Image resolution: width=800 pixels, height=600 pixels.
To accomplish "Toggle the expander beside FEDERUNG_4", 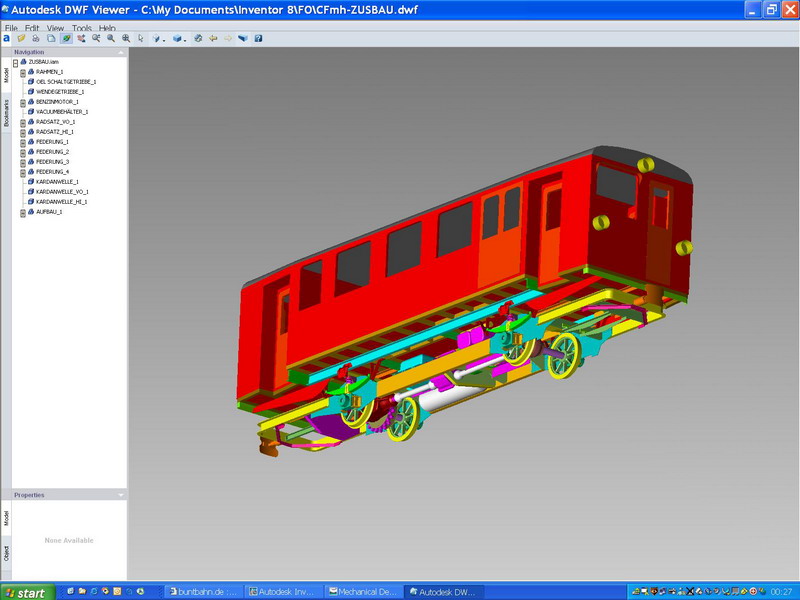I will tap(23, 173).
